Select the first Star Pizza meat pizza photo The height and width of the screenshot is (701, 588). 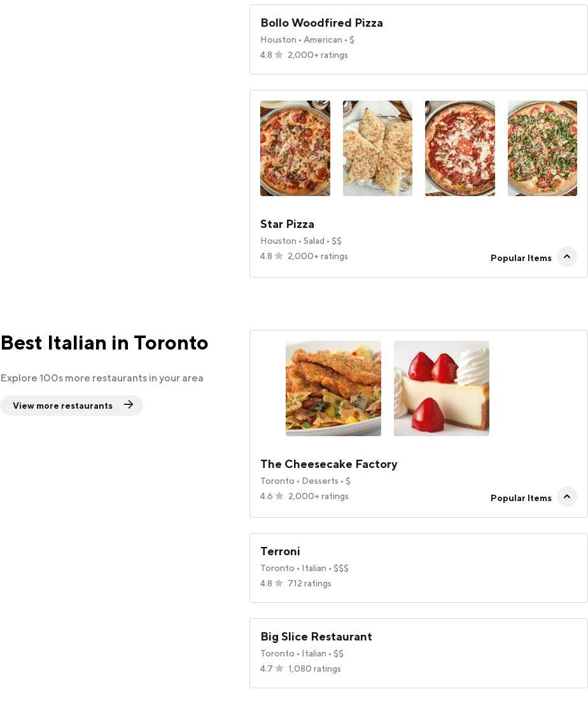295,148
